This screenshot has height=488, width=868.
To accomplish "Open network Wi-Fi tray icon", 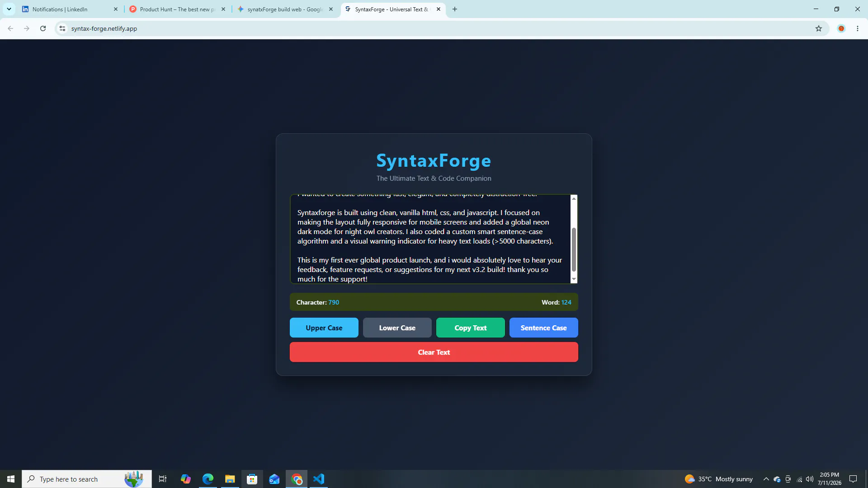I will pyautogui.click(x=799, y=479).
